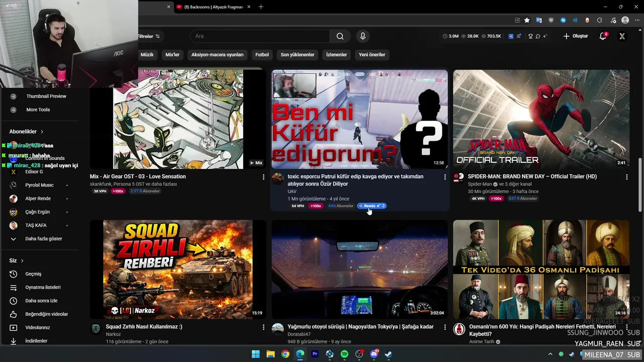Viewport: 644px width, 362px height.
Task: Click the Narkoz channel avatar
Action: coord(96,329)
